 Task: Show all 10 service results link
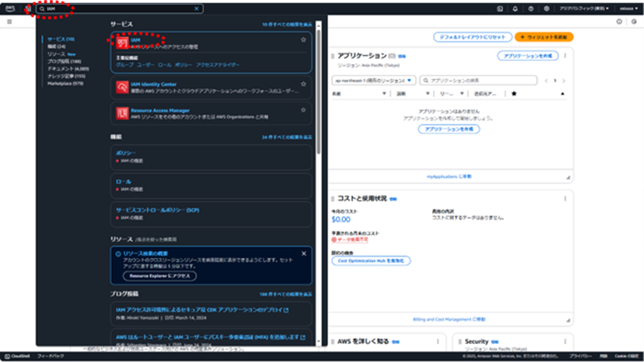click(x=287, y=25)
